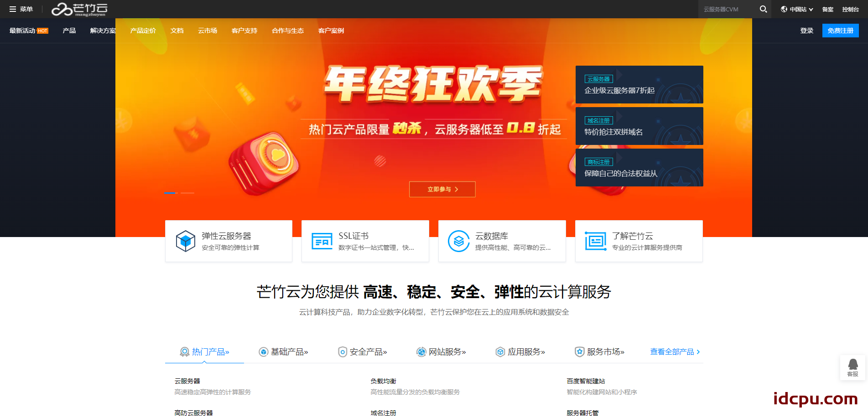
Task: Click the 百度智能建站 product link
Action: (x=586, y=381)
